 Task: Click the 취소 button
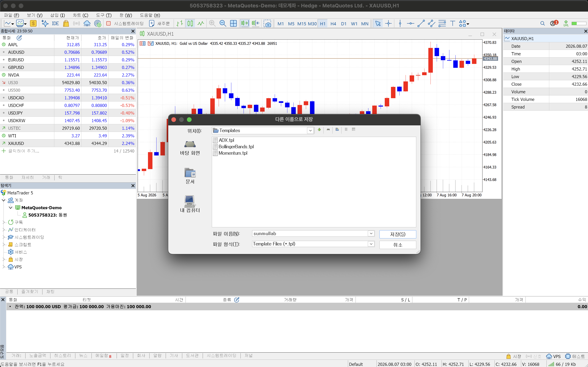click(398, 245)
